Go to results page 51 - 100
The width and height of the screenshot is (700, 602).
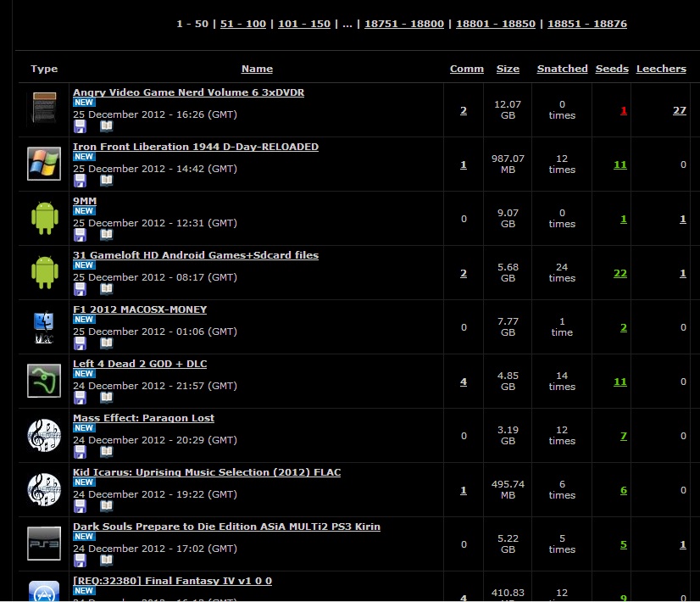243,24
